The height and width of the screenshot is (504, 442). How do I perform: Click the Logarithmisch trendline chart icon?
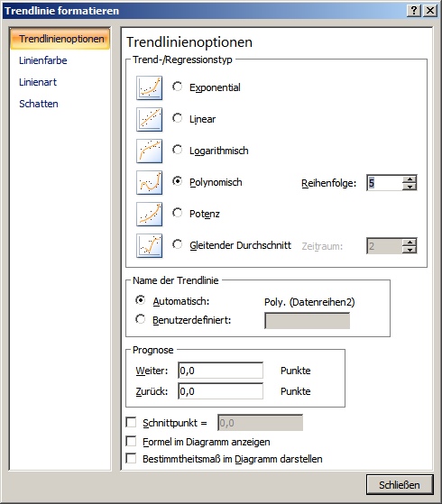[x=149, y=151]
